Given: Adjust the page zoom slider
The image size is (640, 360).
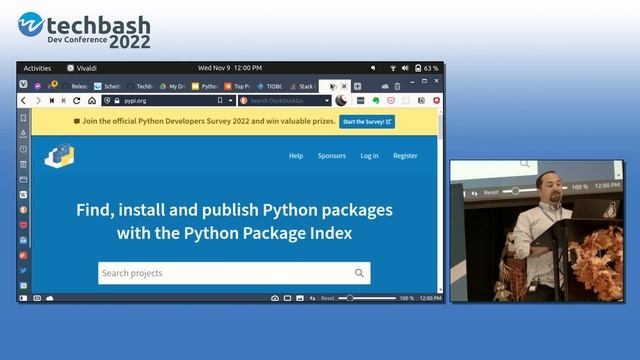Looking at the screenshot, I should tap(367, 298).
